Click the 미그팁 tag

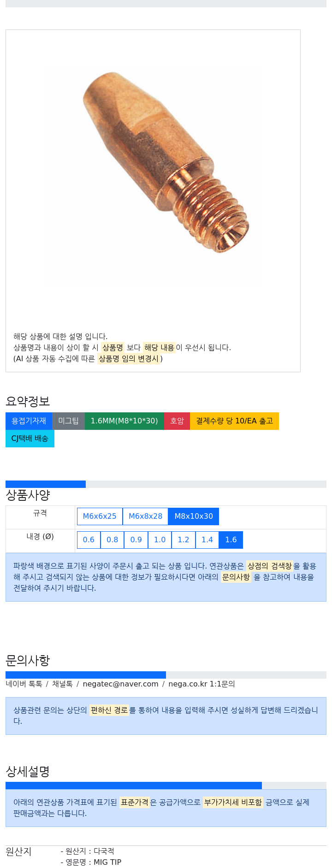point(68,421)
